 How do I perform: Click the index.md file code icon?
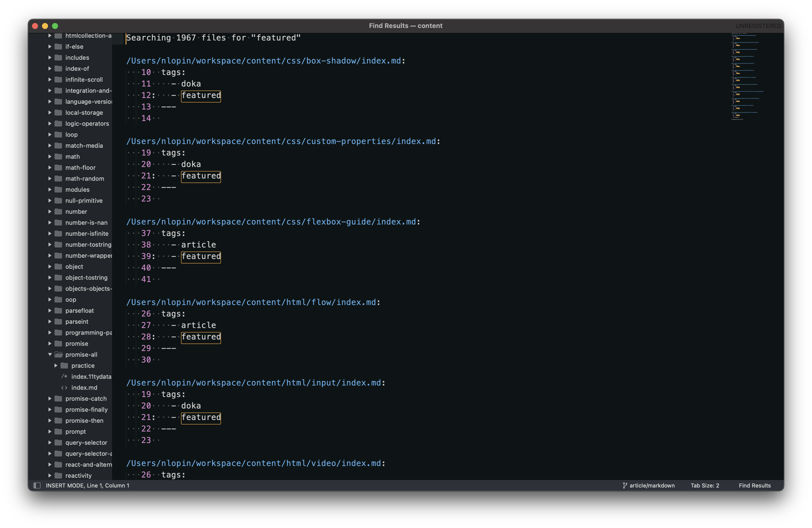click(x=64, y=387)
